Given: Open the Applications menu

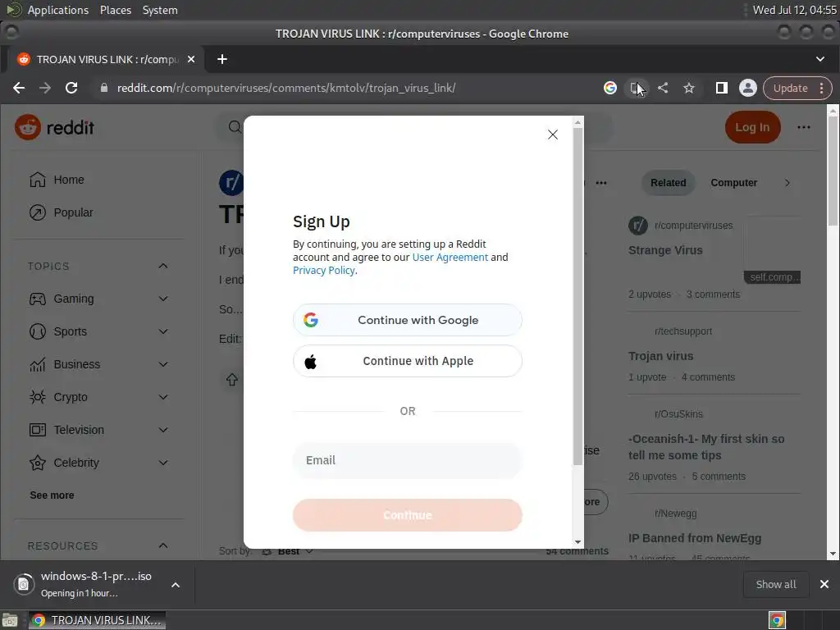Looking at the screenshot, I should 58,10.
